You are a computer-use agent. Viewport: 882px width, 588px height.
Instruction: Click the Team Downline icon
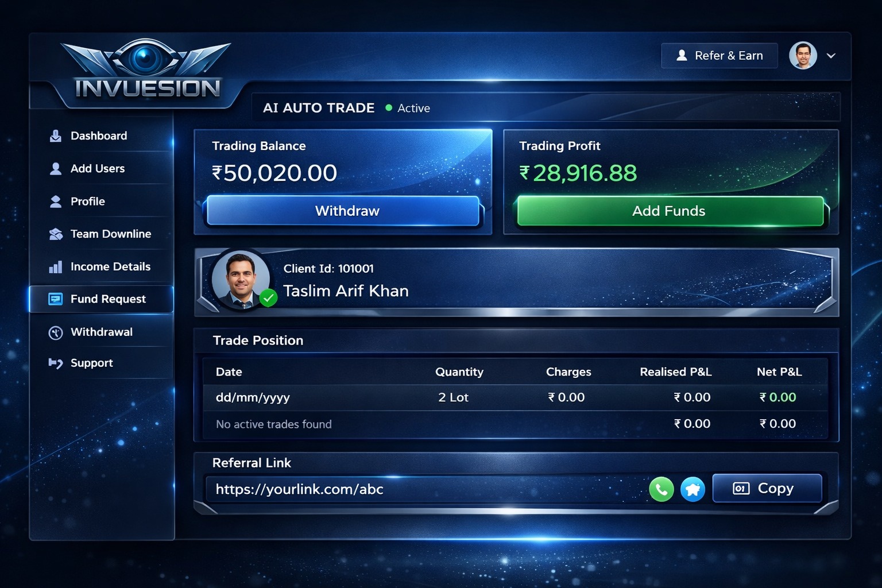click(x=56, y=234)
